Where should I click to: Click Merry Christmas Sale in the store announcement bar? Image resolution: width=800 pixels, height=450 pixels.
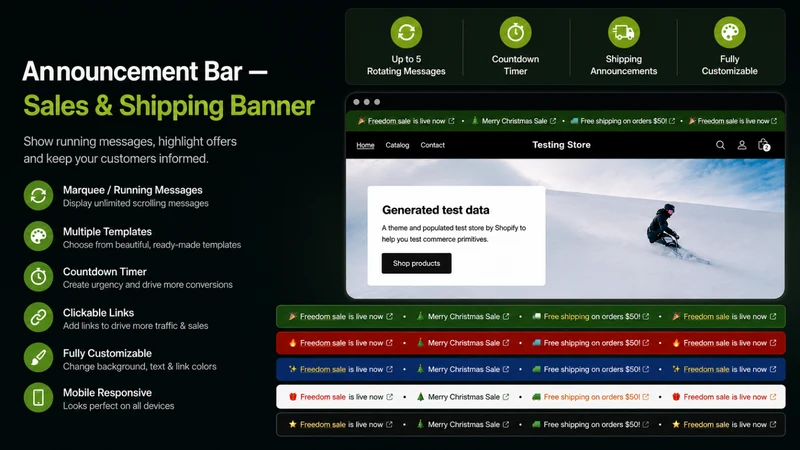514,121
